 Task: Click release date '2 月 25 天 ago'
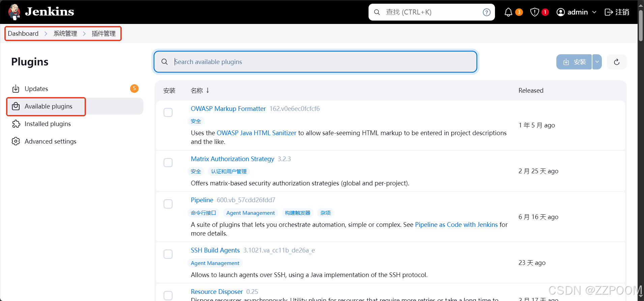coord(538,171)
